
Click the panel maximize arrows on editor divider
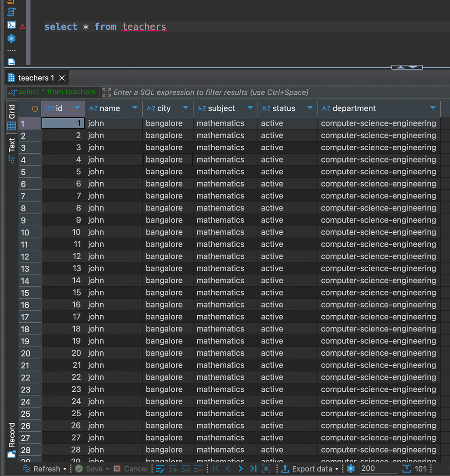coord(407,67)
